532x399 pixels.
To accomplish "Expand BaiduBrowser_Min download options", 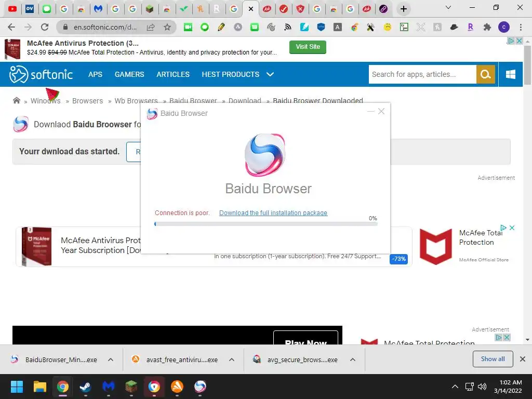I will click(x=111, y=360).
